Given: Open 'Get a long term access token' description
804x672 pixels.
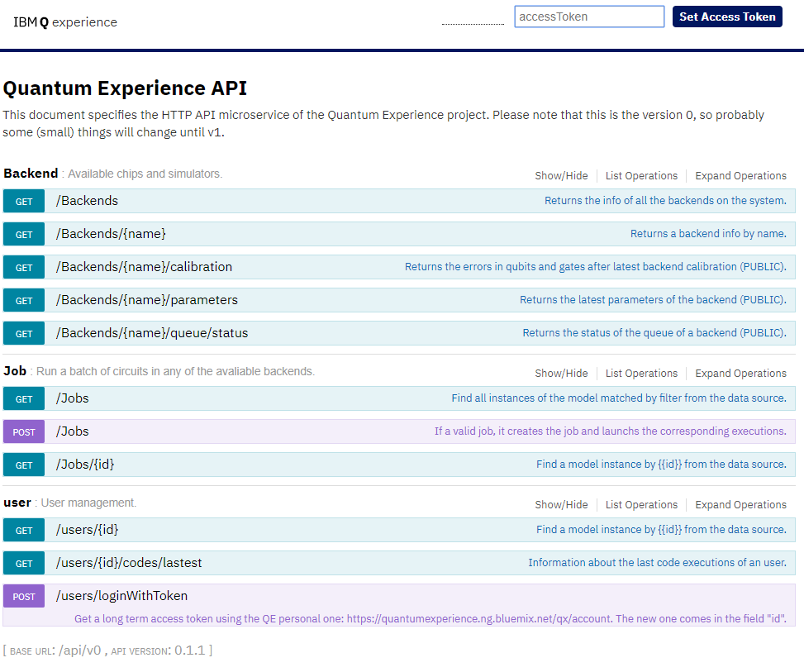Looking at the screenshot, I should (x=431, y=618).
